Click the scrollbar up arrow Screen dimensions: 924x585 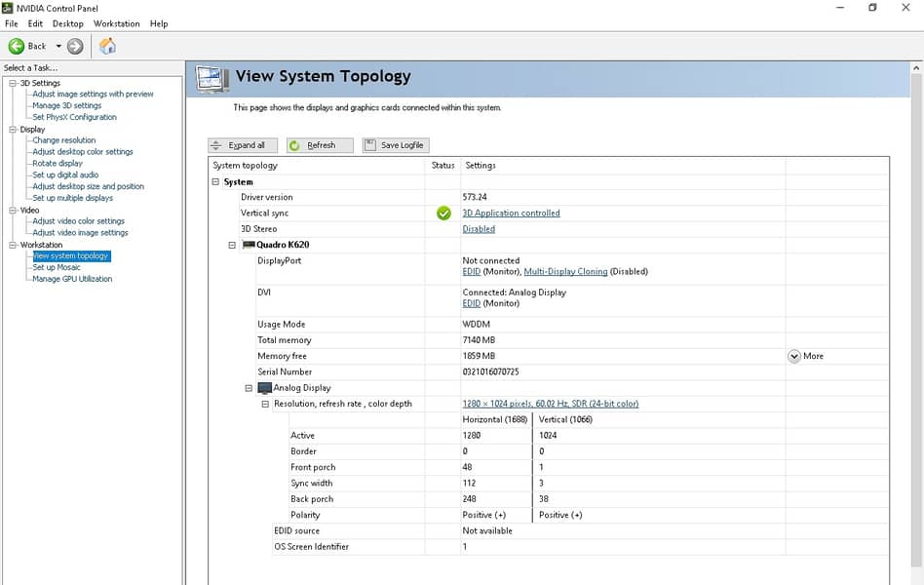tap(916, 68)
